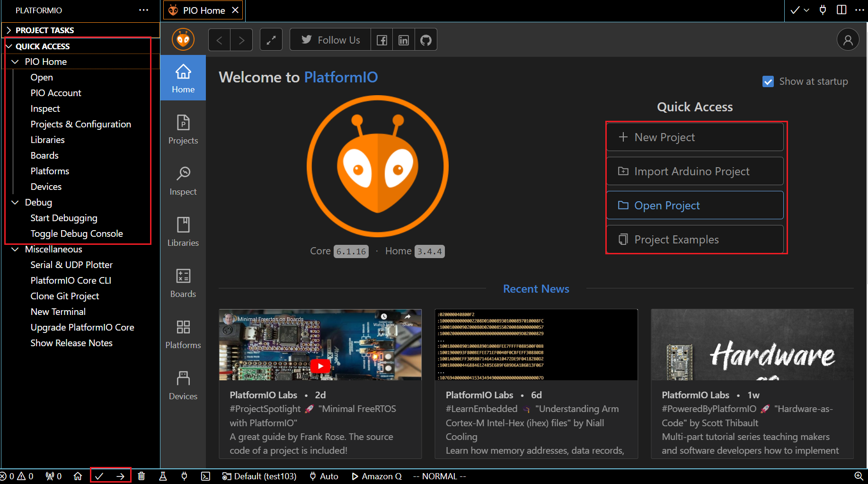
Task: Select Clone Git Project item
Action: click(x=65, y=296)
